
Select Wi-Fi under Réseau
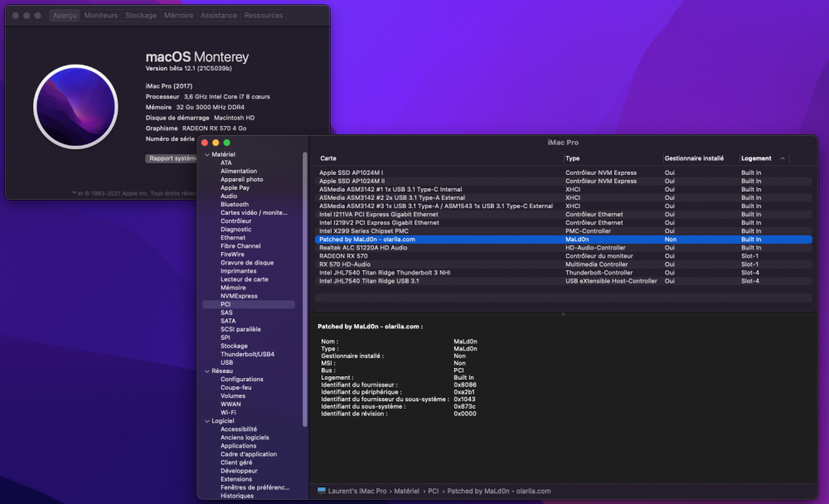tap(228, 413)
